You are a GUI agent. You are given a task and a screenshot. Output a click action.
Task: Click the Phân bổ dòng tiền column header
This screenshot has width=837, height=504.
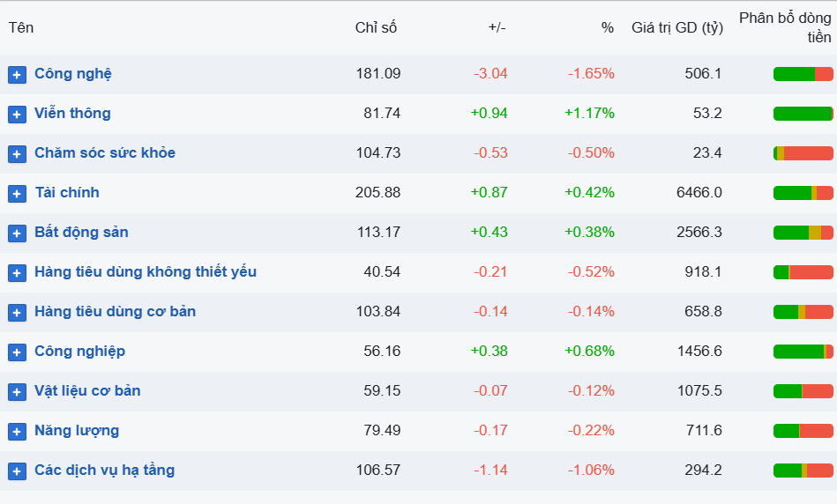point(785,27)
